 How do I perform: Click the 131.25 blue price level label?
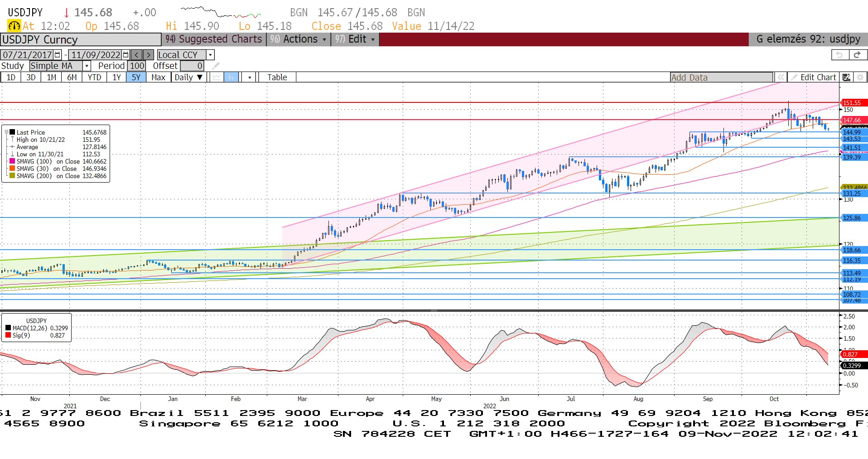pyautogui.click(x=854, y=193)
